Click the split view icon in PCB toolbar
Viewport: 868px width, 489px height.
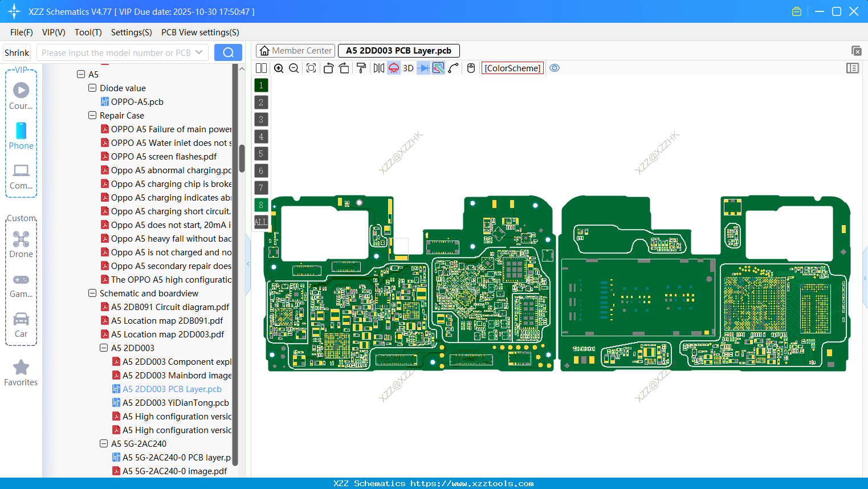click(x=261, y=68)
